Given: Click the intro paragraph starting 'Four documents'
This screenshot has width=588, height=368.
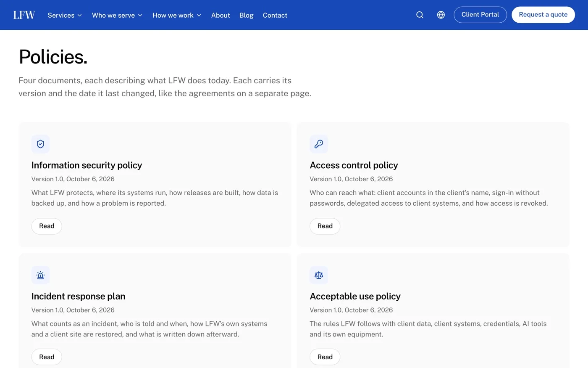Looking at the screenshot, I should pos(165,87).
